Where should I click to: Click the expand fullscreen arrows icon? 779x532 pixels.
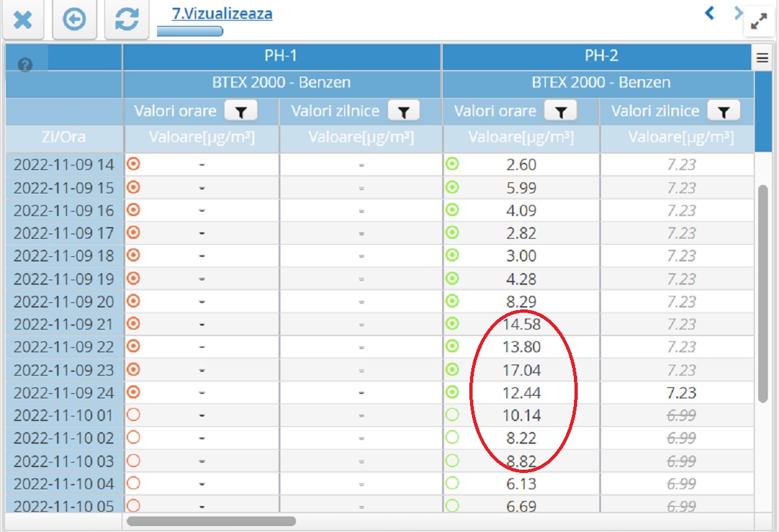tap(758, 21)
